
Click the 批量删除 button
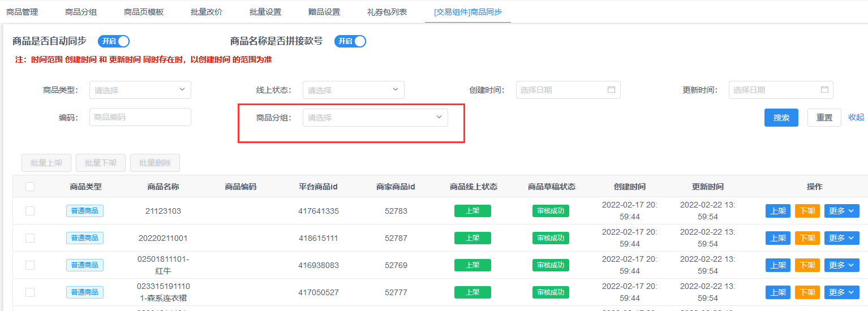(x=155, y=163)
